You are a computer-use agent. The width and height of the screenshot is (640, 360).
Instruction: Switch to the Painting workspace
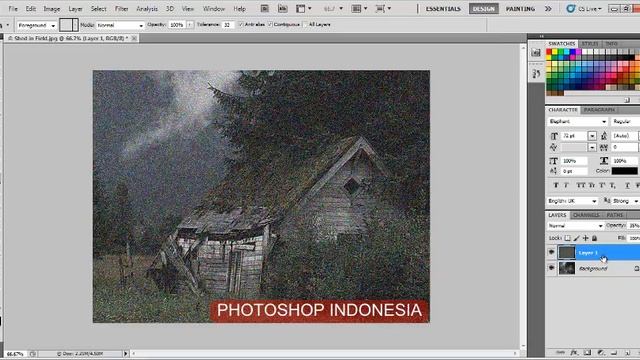pyautogui.click(x=520, y=9)
